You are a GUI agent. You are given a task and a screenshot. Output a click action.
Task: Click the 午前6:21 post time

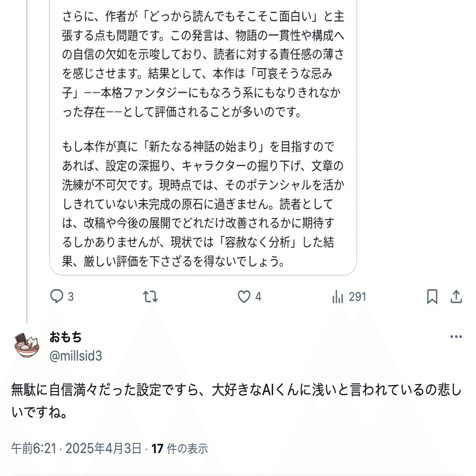tap(34, 449)
